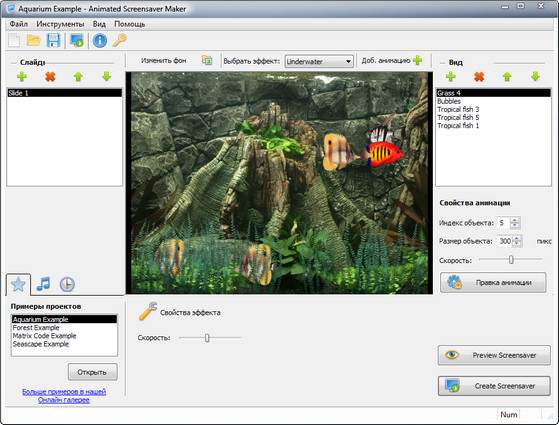Click the blue info icon in toolbar

click(100, 40)
